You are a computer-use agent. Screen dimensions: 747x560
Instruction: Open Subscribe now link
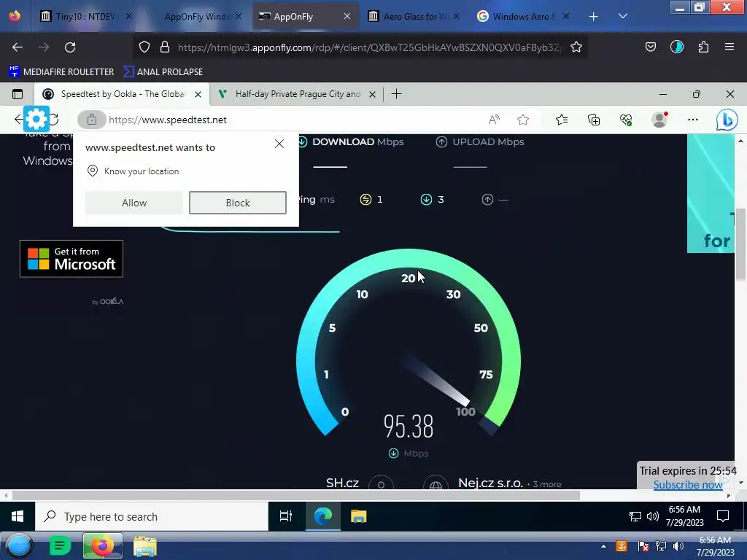click(687, 485)
